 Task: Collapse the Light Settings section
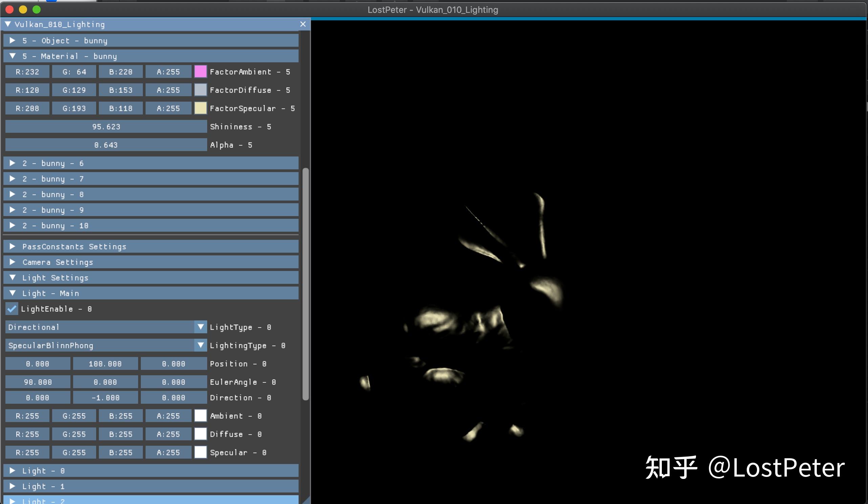coord(13,277)
